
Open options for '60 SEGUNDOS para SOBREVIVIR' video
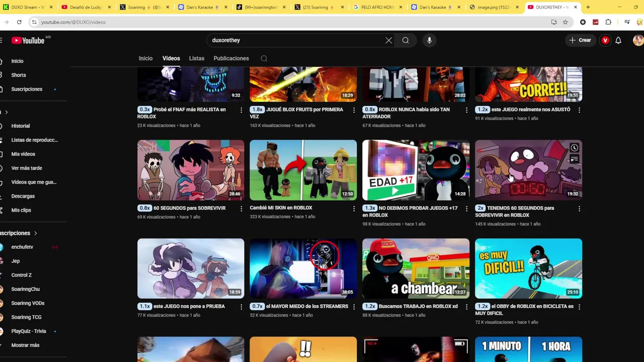(241, 208)
